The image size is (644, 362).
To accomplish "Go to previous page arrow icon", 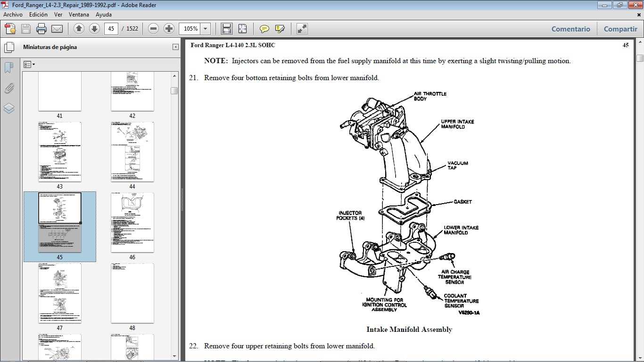I will click(79, 29).
